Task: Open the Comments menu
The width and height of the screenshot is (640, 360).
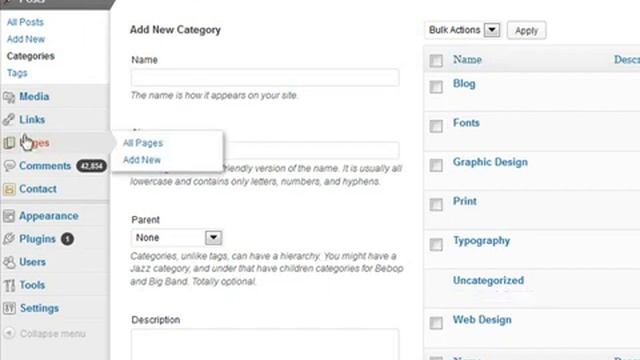Action: [45, 166]
